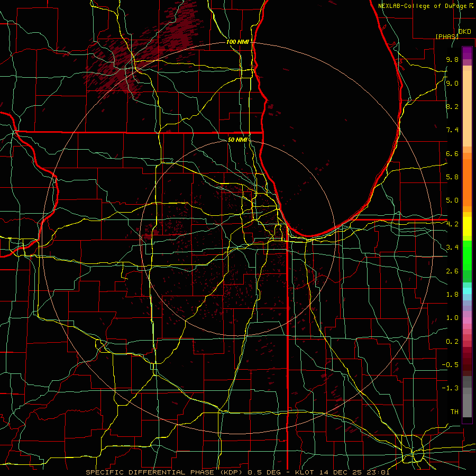
Task: Select the -0.5 value on the color scale
Action: click(x=450, y=364)
